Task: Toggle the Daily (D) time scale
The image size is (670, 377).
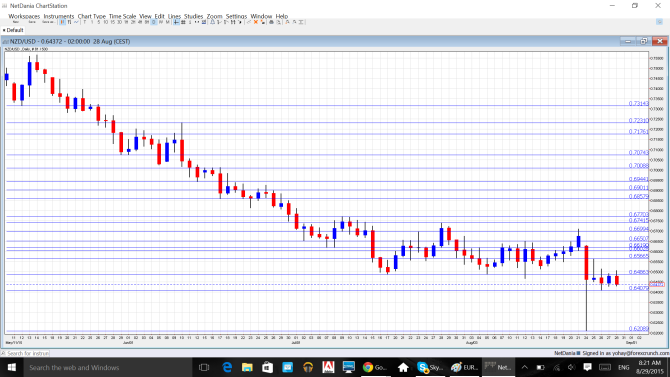Action: [x=154, y=22]
